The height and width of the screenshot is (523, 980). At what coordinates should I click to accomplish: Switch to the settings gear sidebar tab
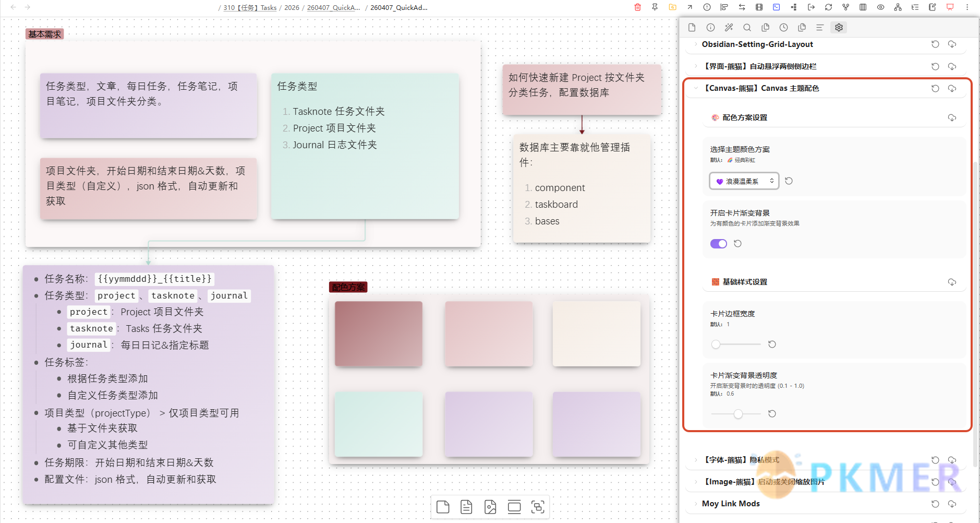click(839, 28)
